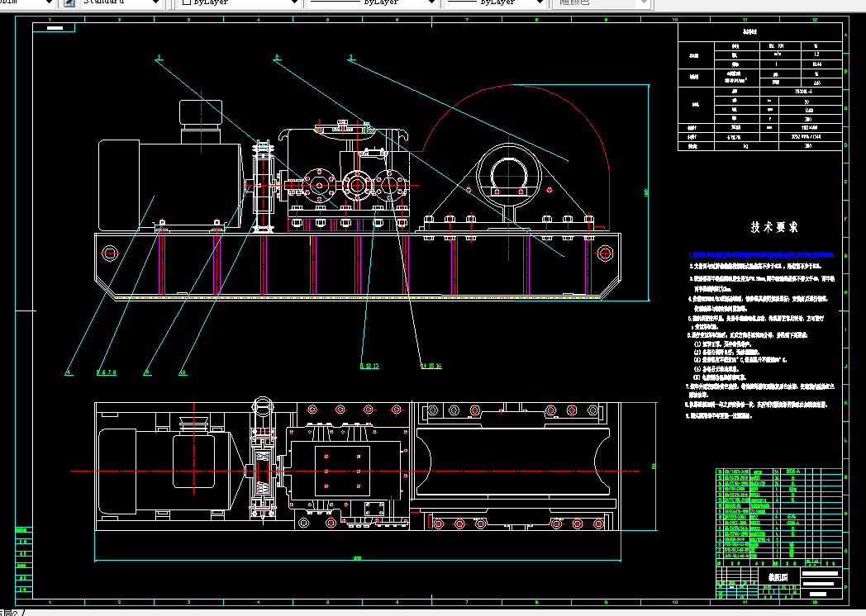Image resolution: width=866 pixels, height=616 pixels.
Task: Click the ByLayer color swatch box
Action: (x=187, y=2)
